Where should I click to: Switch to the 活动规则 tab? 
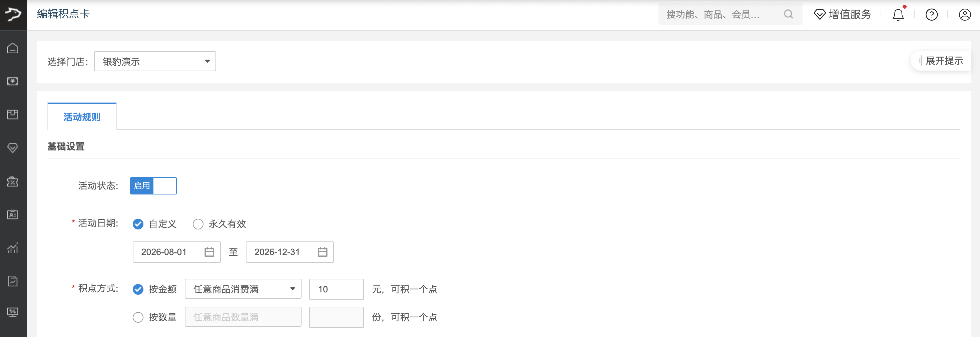[82, 117]
